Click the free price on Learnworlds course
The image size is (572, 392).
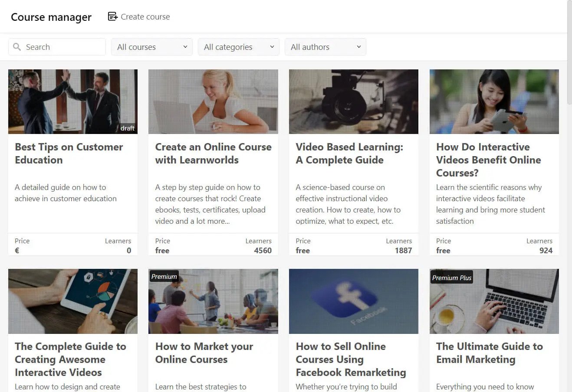(162, 250)
